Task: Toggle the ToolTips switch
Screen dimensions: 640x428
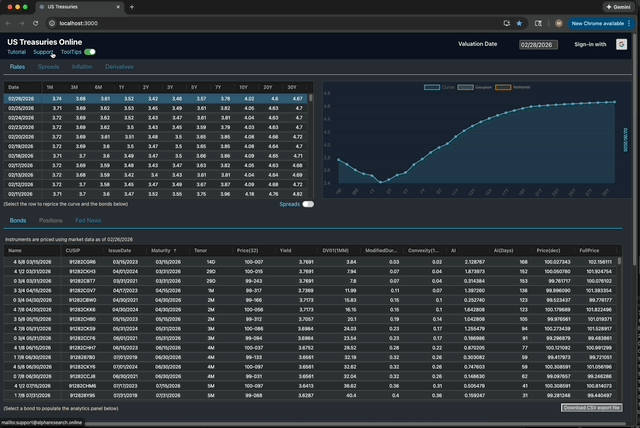Action: click(90, 52)
